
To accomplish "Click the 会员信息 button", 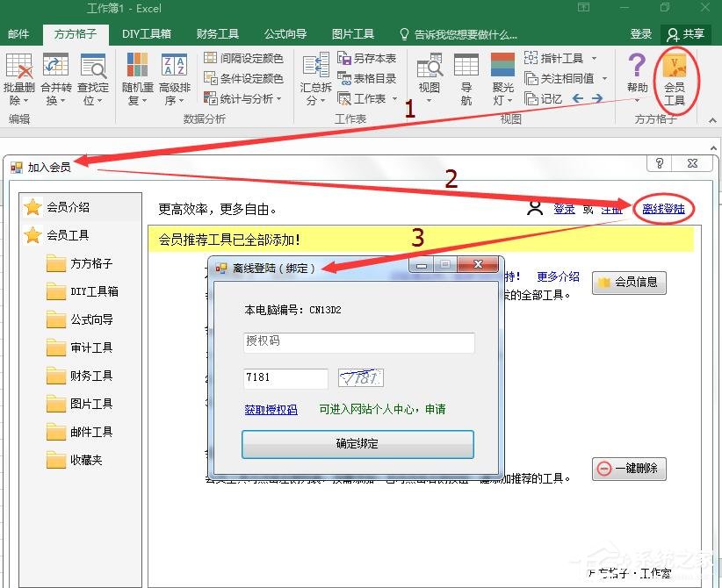I will click(629, 282).
